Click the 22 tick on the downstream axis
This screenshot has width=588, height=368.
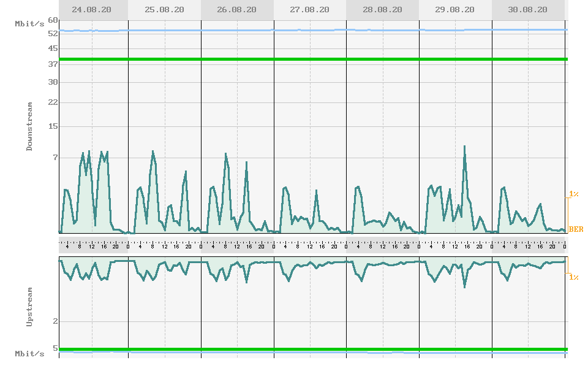[53, 102]
